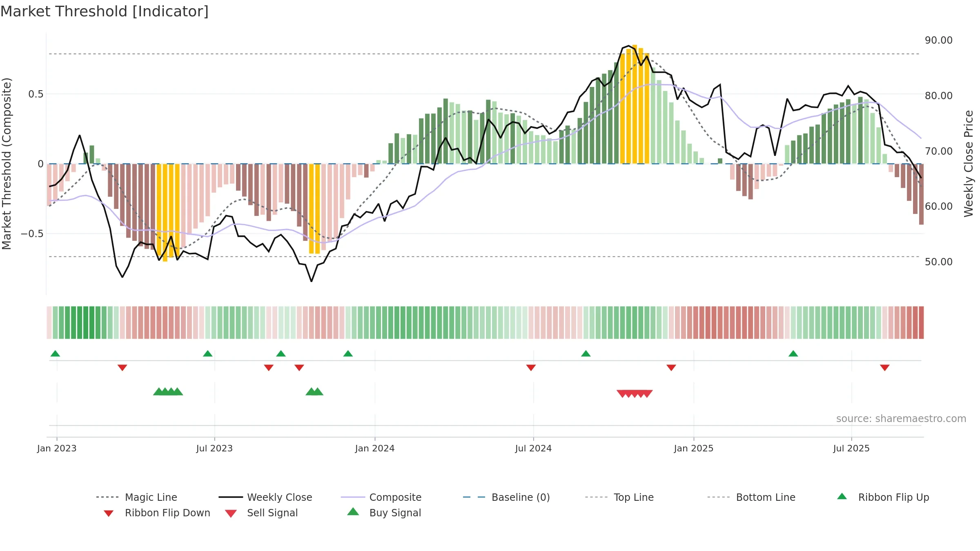Image resolution: width=980 pixels, height=551 pixels.
Task: Click the −0.5 composite axis label
Action: point(32,234)
